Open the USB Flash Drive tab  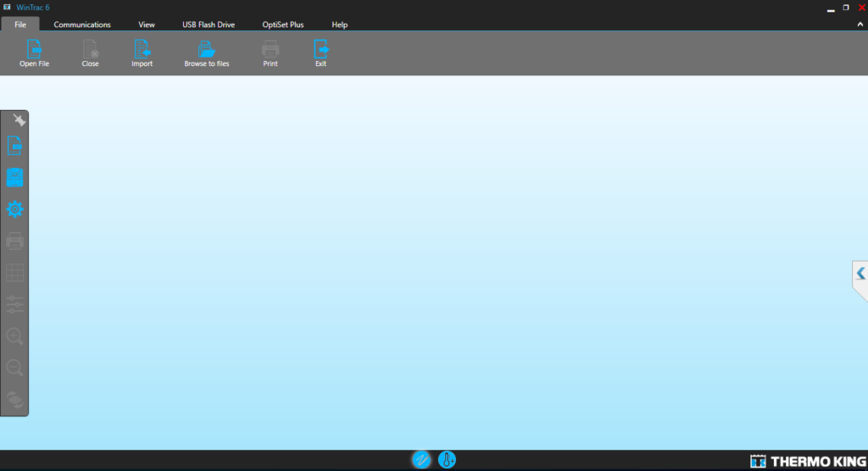(x=209, y=25)
